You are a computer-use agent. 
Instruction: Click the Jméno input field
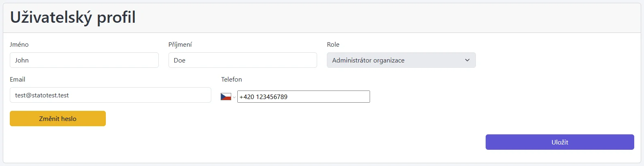(84, 60)
